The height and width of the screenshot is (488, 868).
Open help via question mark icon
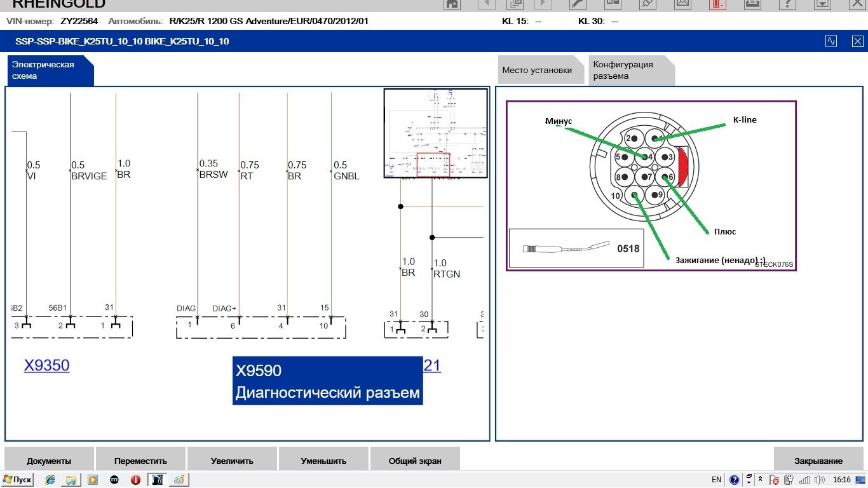tap(787, 4)
